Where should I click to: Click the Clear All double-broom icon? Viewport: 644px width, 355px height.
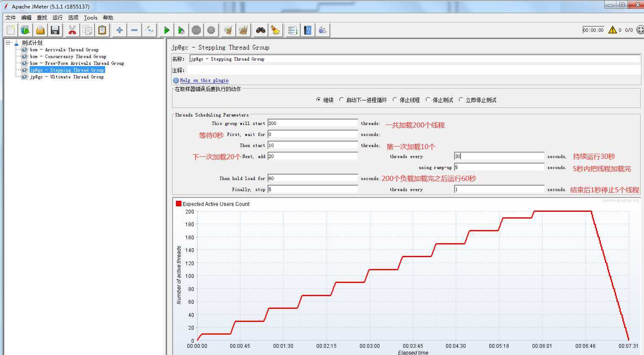tap(243, 30)
